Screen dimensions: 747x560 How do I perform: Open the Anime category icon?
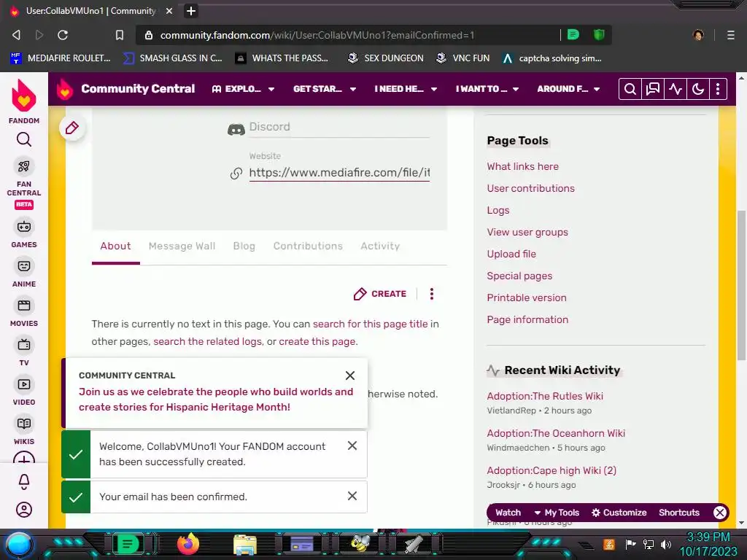pos(24,265)
